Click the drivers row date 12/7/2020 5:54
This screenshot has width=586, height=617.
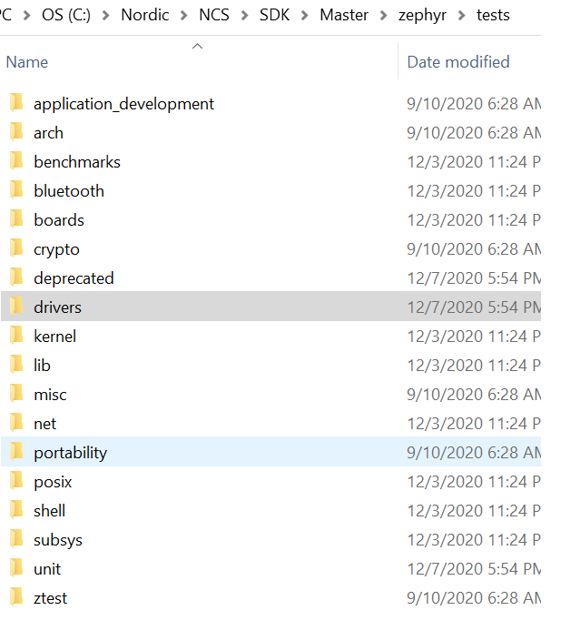point(474,307)
